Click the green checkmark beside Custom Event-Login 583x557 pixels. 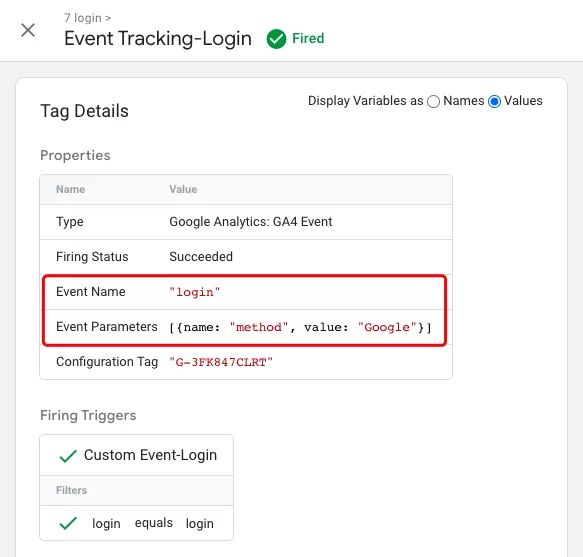(x=68, y=455)
